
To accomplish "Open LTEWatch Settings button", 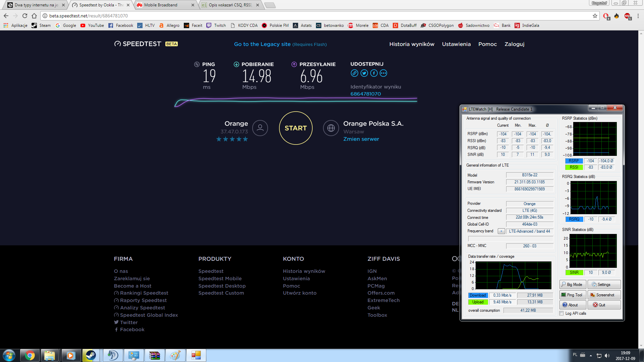I will coord(604,285).
